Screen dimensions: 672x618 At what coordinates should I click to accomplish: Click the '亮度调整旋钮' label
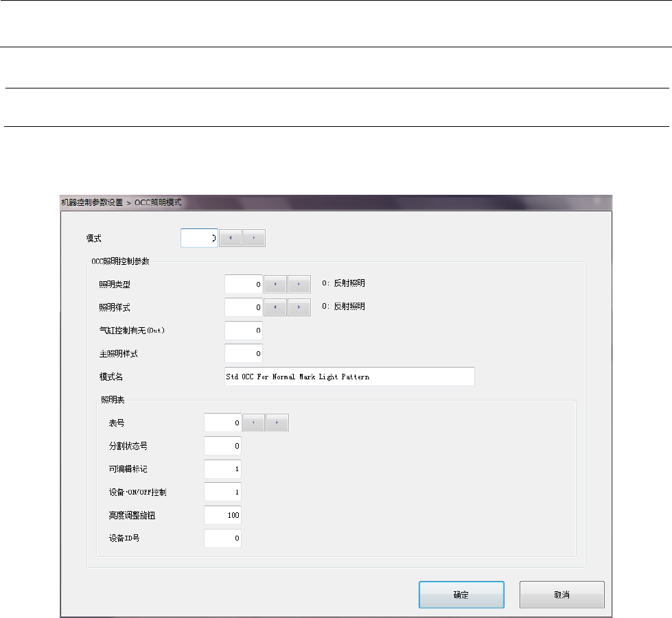pos(132,515)
